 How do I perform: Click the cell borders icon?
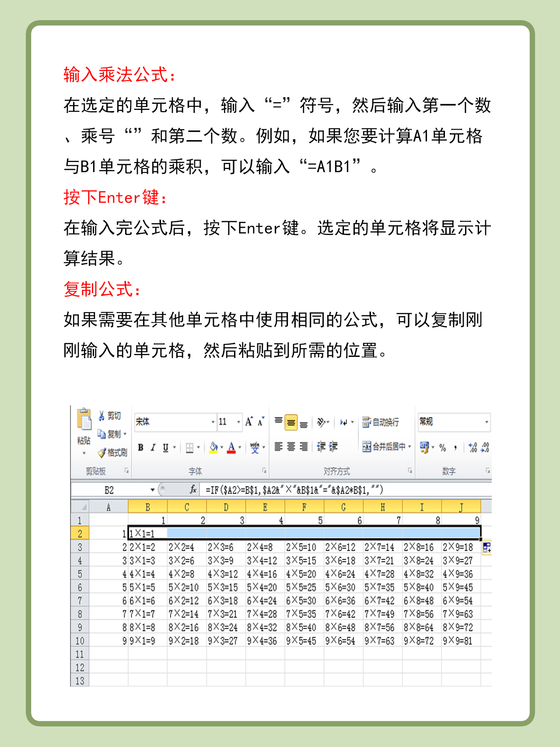pyautogui.click(x=189, y=447)
